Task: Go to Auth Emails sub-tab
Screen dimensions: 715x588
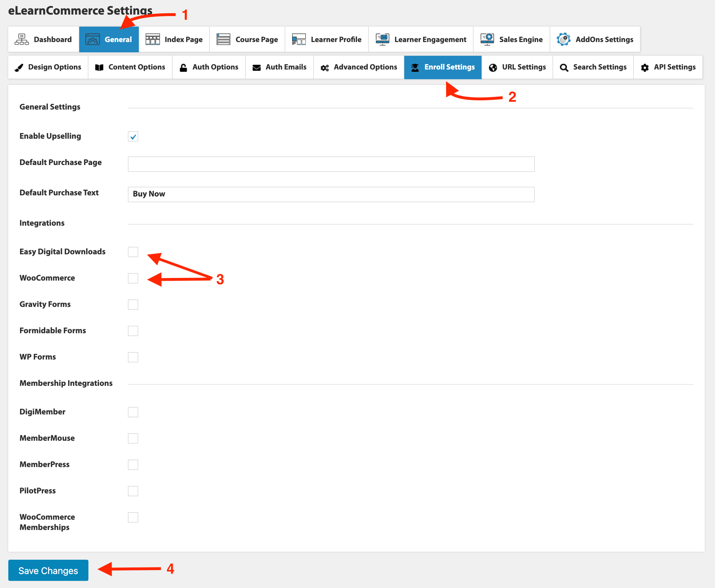Action: [x=280, y=67]
